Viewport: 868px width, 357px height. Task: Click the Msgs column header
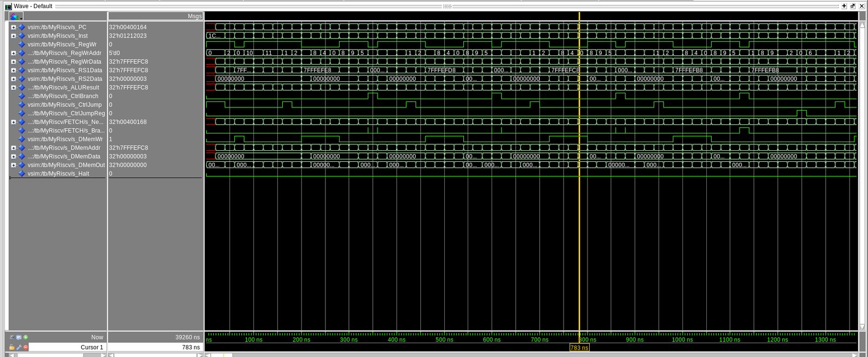156,16
